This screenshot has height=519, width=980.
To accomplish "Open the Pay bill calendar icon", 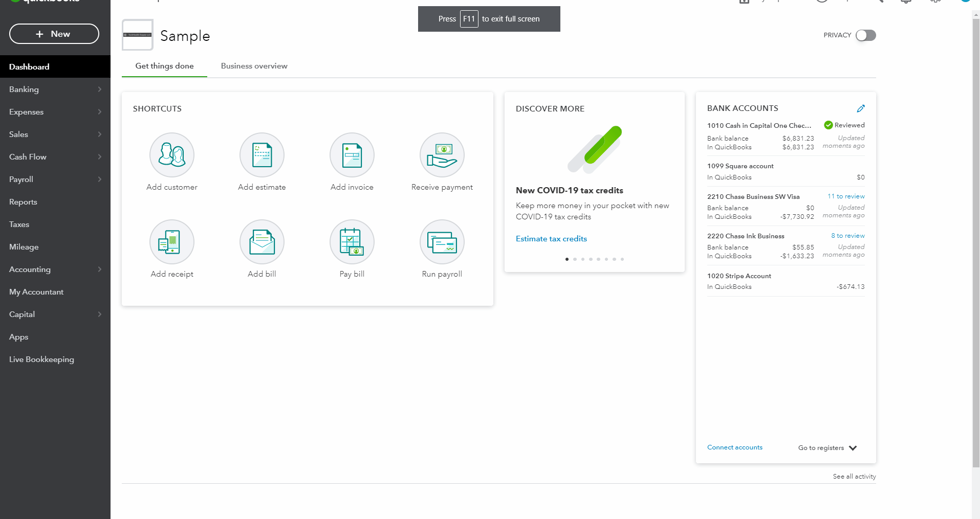I will coord(352,242).
